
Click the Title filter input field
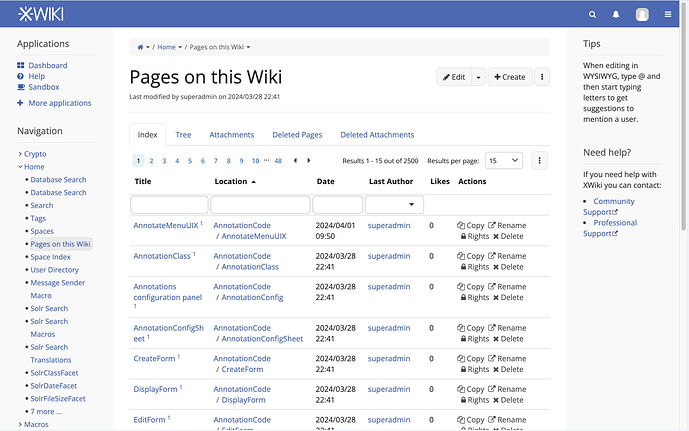tap(169, 204)
